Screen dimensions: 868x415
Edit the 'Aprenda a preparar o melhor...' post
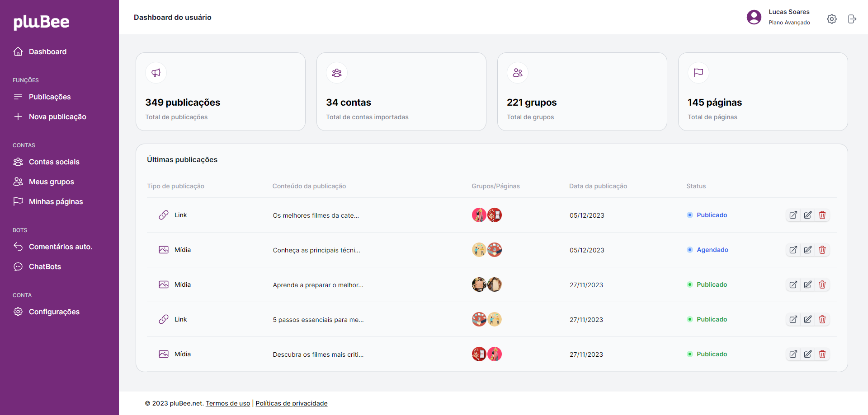pyautogui.click(x=808, y=284)
